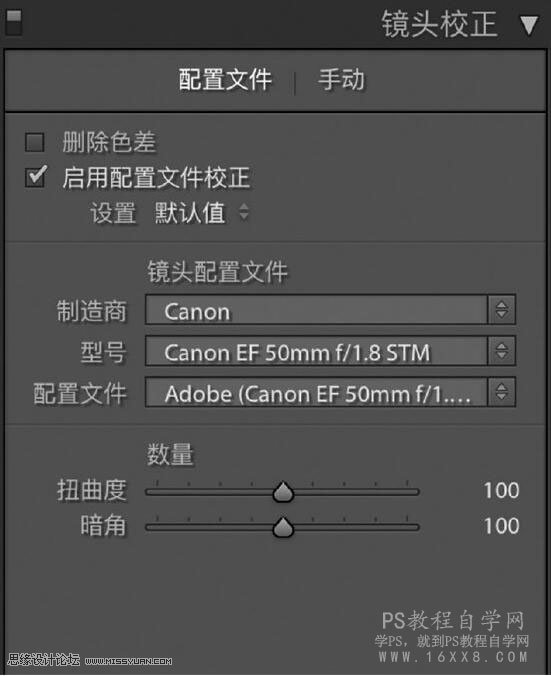Click the 镜头校正 panel title
This screenshot has height=676, width=551.
click(x=440, y=24)
